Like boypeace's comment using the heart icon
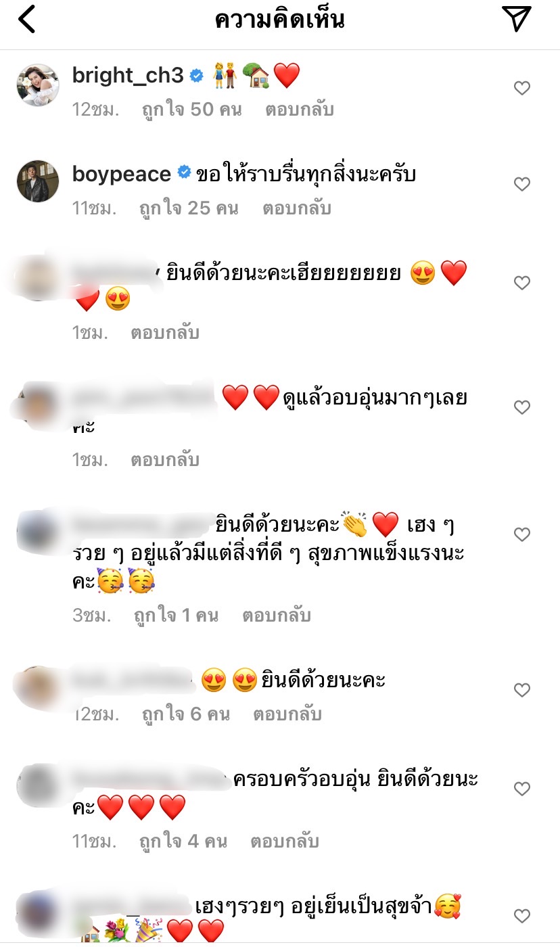560x947 pixels. pos(522,184)
